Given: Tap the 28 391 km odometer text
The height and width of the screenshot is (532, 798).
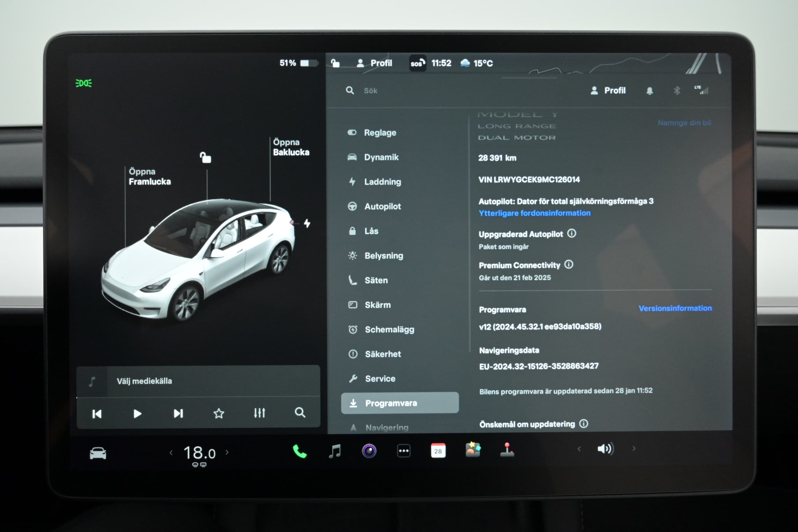Looking at the screenshot, I should click(x=497, y=158).
